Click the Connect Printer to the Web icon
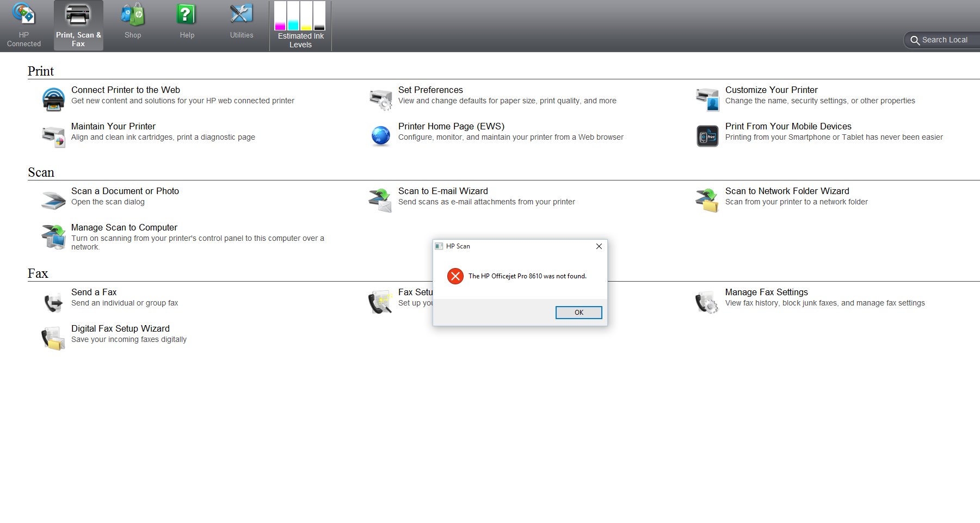 point(53,99)
